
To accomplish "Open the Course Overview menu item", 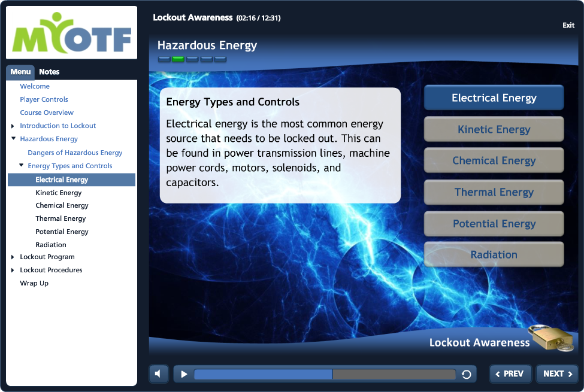I will pyautogui.click(x=47, y=113).
